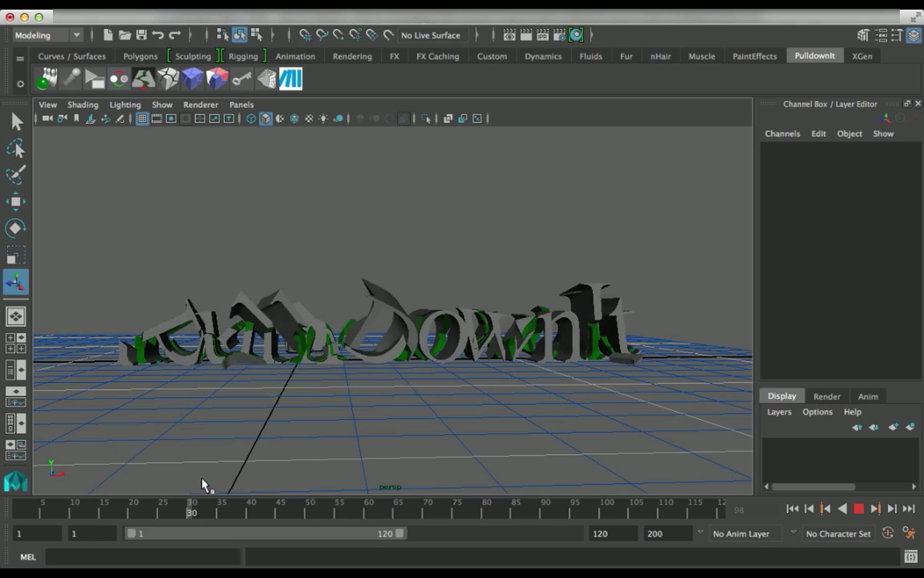Select the arrow Select tool

point(16,121)
